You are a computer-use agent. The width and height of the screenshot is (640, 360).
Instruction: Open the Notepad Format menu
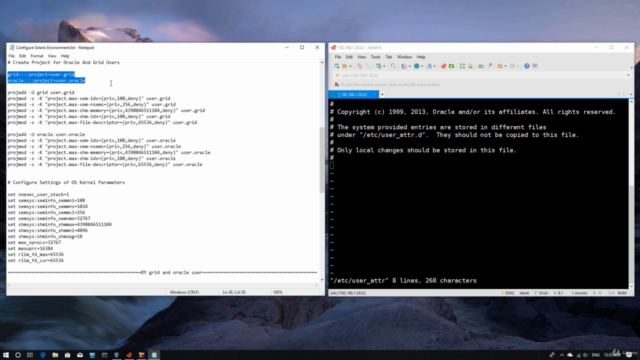36,56
